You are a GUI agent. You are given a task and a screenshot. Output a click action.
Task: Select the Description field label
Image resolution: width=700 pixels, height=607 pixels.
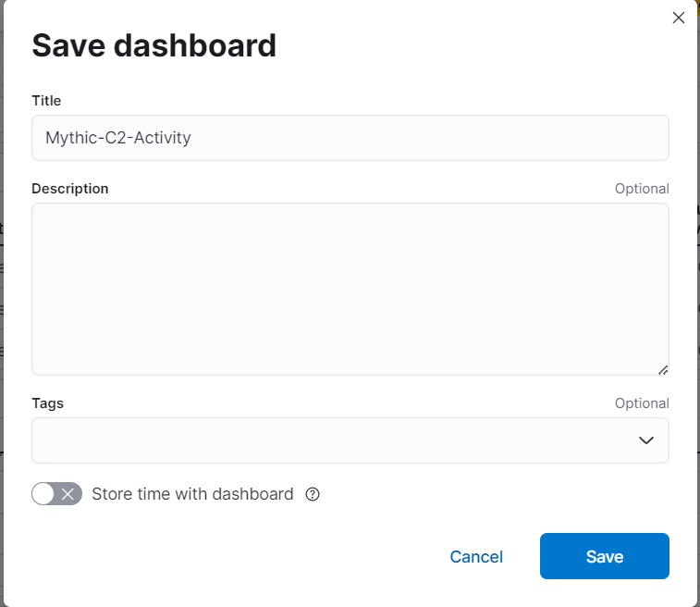pos(70,189)
